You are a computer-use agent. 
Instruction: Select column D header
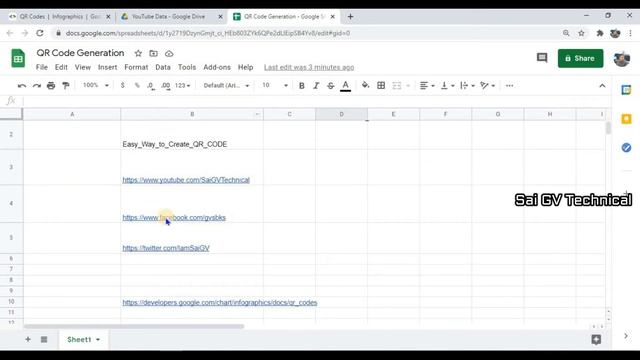pyautogui.click(x=341, y=114)
